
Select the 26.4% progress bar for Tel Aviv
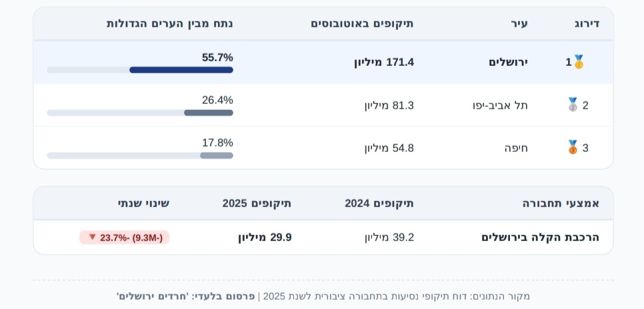click(140, 113)
